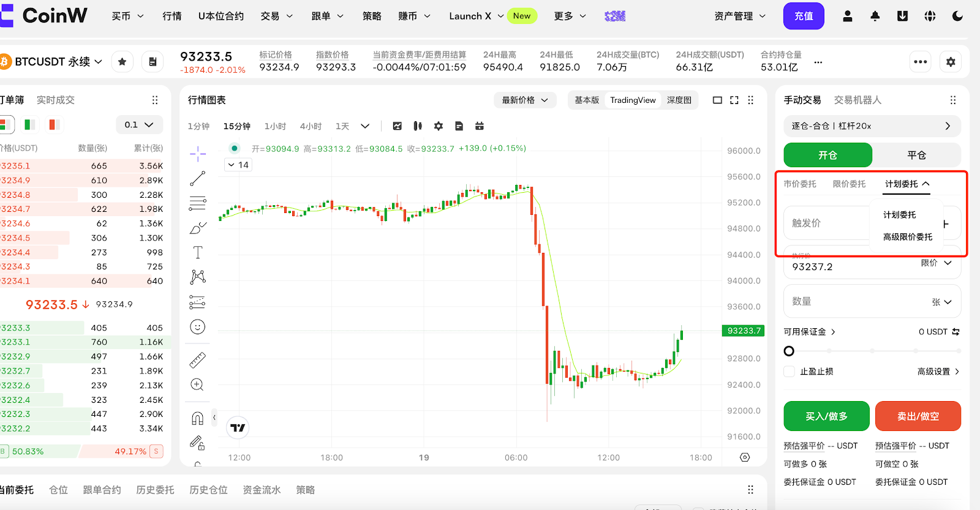Screen dimensions: 980x510
Task: Open chart settings gear in chart toolbar
Action: click(438, 126)
